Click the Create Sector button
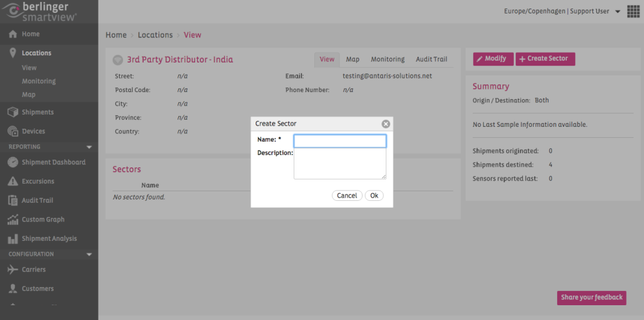 545,59
